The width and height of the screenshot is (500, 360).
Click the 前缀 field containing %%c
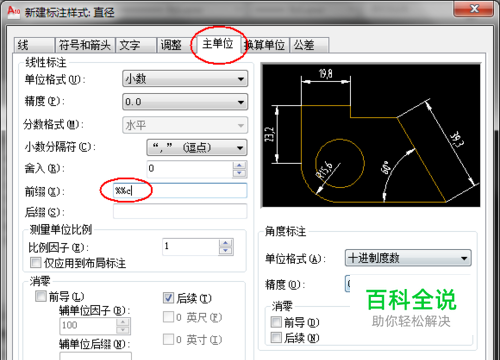coord(180,191)
